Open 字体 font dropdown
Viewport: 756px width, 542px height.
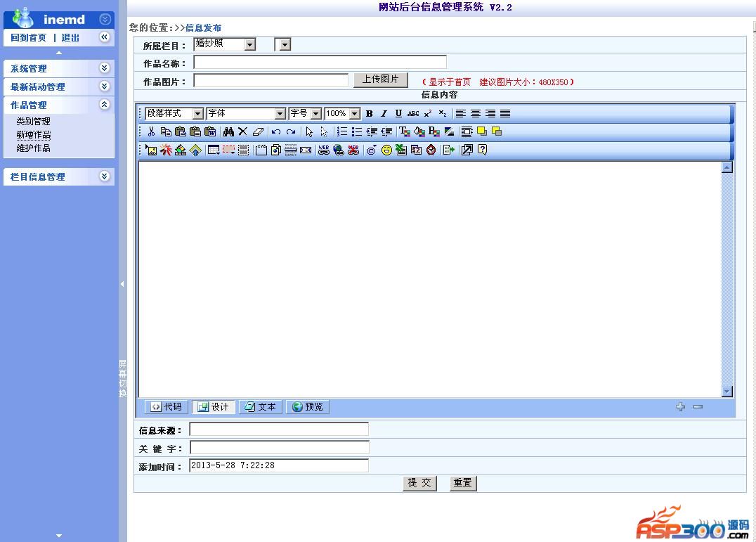click(x=246, y=113)
